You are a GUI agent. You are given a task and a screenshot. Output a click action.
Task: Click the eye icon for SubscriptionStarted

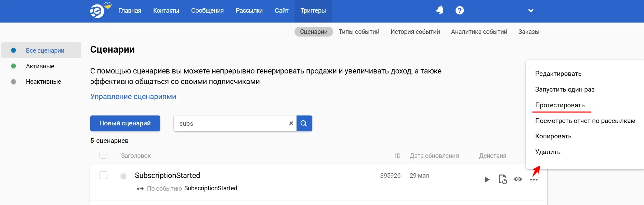coord(518,179)
